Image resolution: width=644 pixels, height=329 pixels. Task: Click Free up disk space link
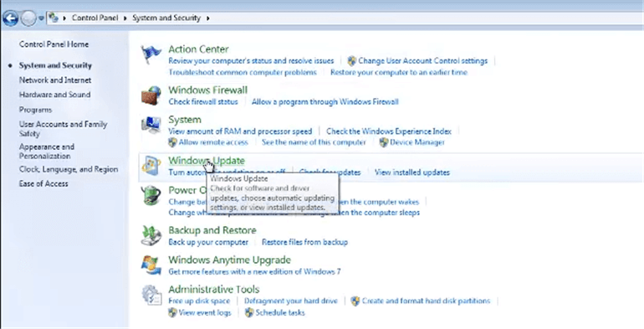pos(199,301)
